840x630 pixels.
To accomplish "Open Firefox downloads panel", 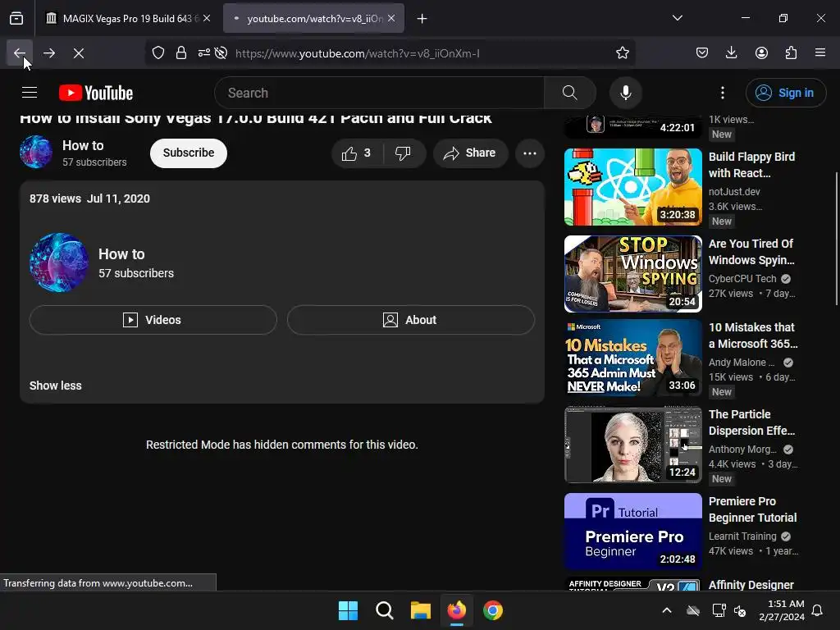I will click(x=731, y=53).
